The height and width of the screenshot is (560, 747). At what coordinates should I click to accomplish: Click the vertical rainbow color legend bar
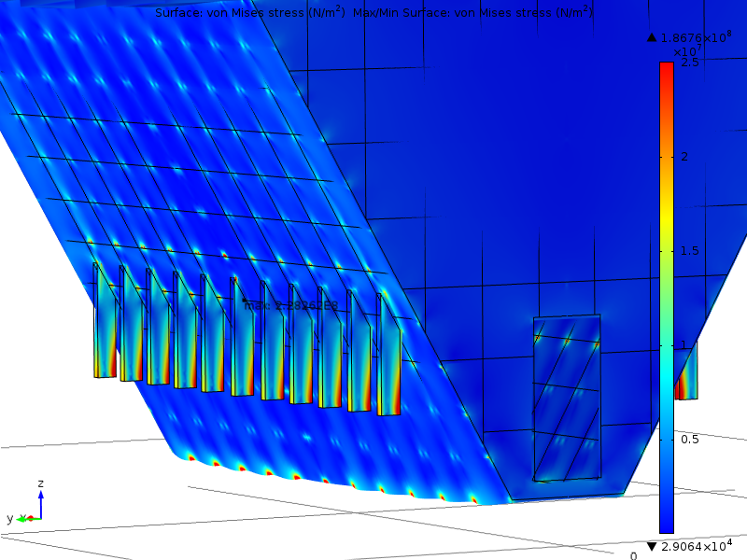[667, 298]
